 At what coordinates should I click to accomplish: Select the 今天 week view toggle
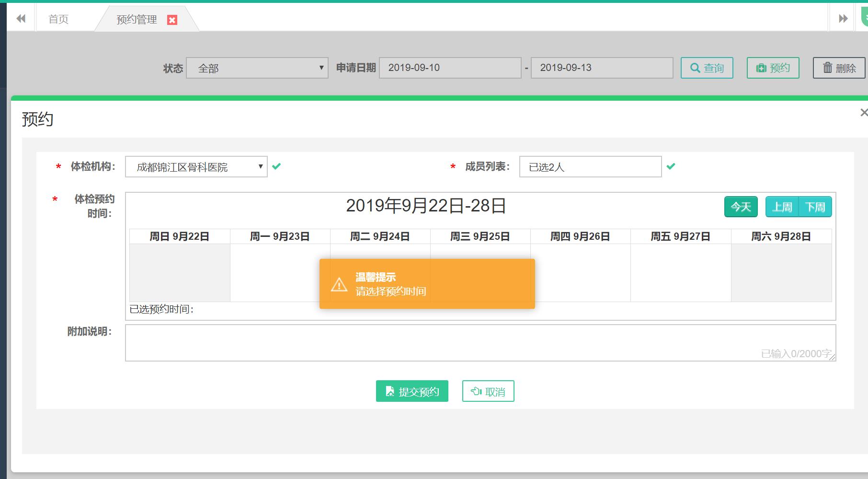click(x=741, y=207)
